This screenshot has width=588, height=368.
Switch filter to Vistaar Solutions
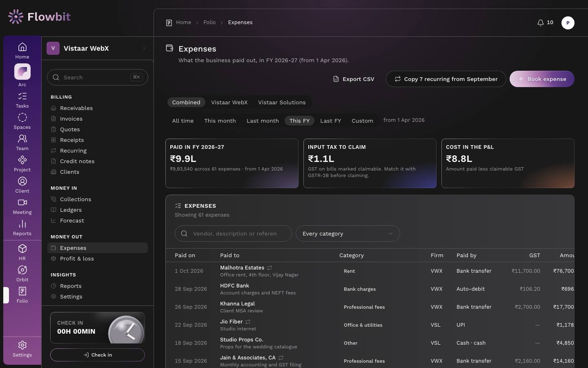point(282,102)
